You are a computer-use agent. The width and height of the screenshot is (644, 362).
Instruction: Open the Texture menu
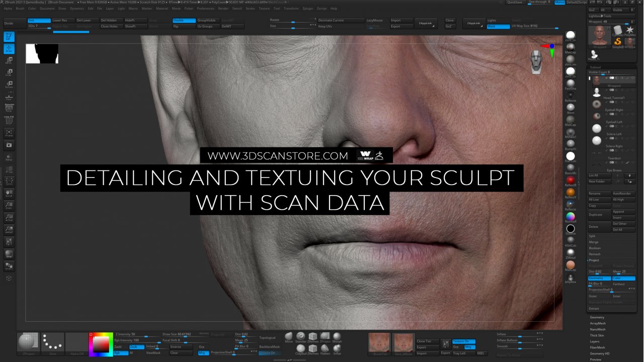(264, 9)
